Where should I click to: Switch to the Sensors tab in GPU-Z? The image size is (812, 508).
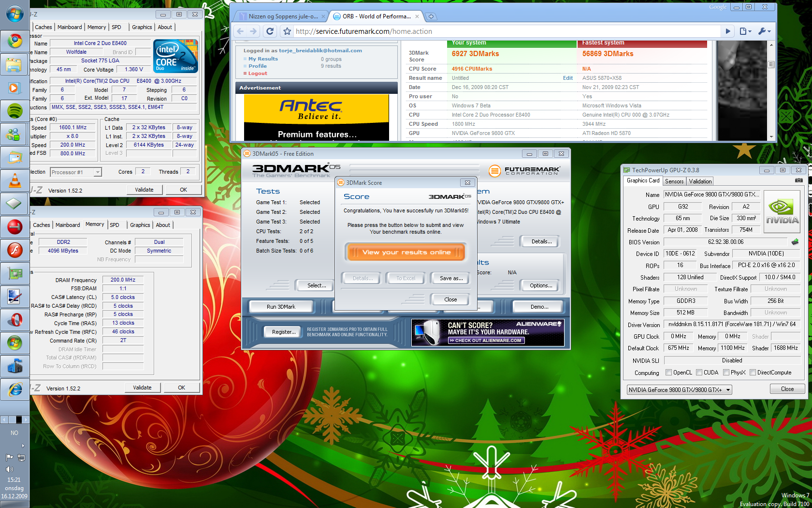674,181
